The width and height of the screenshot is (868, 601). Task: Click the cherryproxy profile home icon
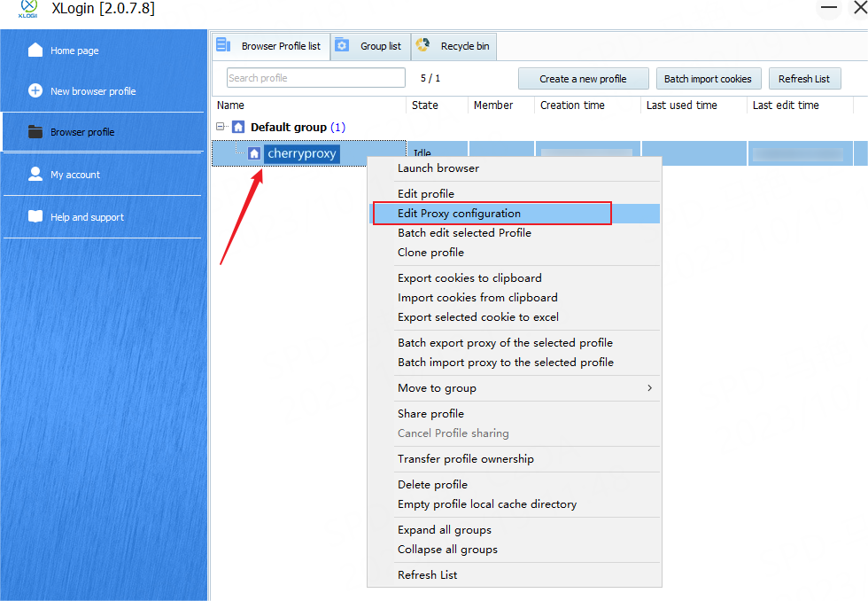point(254,153)
